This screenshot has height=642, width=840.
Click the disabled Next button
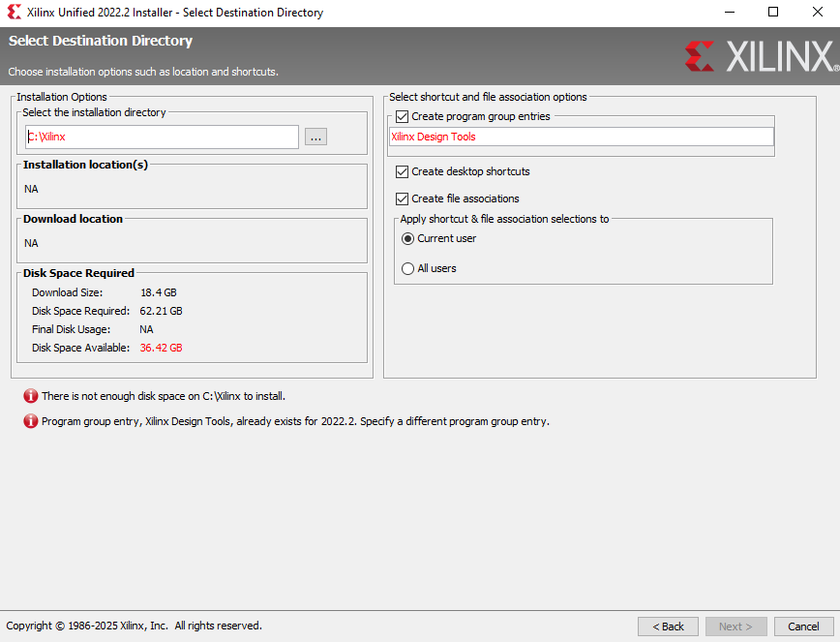736,627
